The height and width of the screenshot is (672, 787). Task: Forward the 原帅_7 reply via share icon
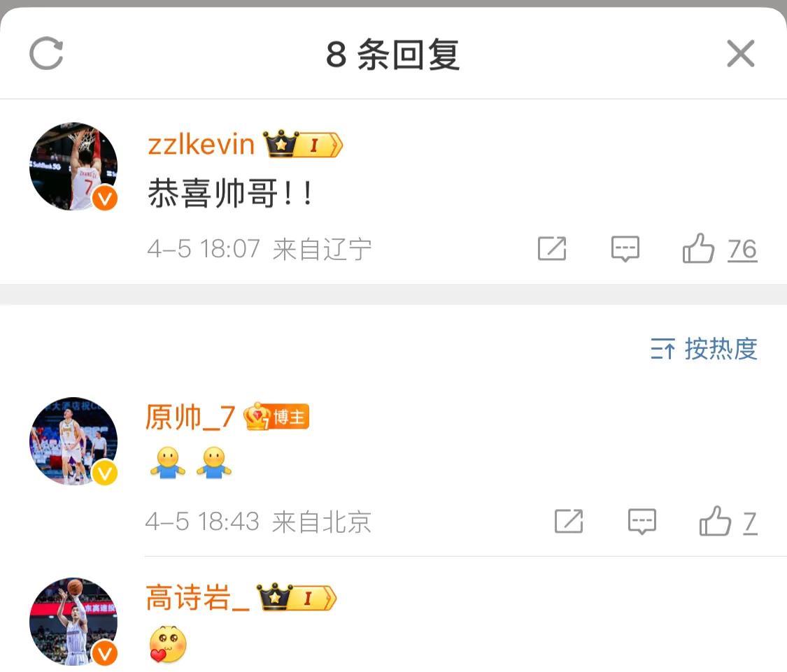[x=569, y=522]
